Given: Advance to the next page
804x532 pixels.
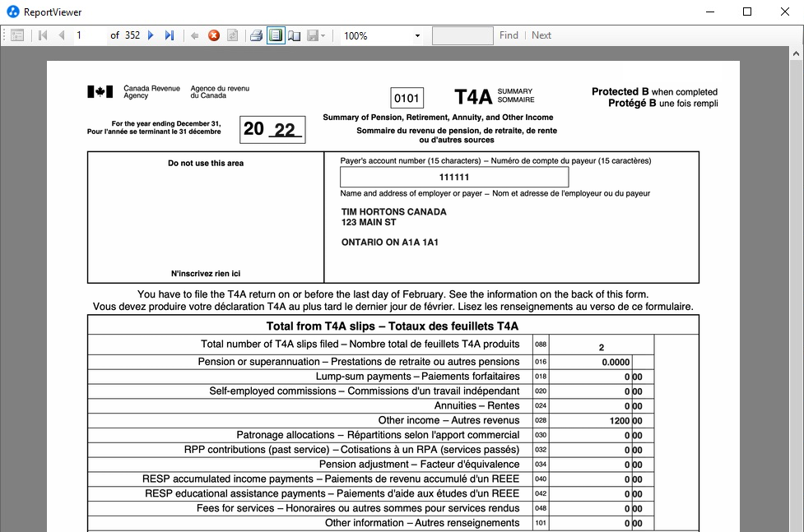Looking at the screenshot, I should pos(151,35).
